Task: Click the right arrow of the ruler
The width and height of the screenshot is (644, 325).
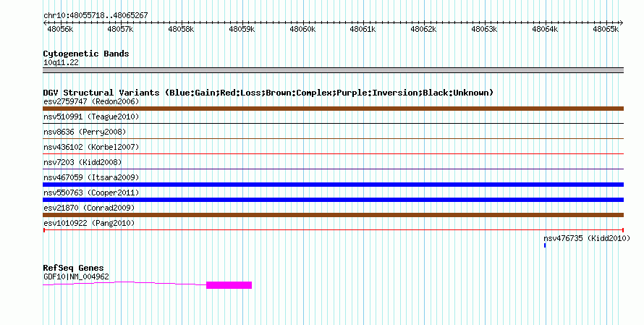Action: click(622, 23)
